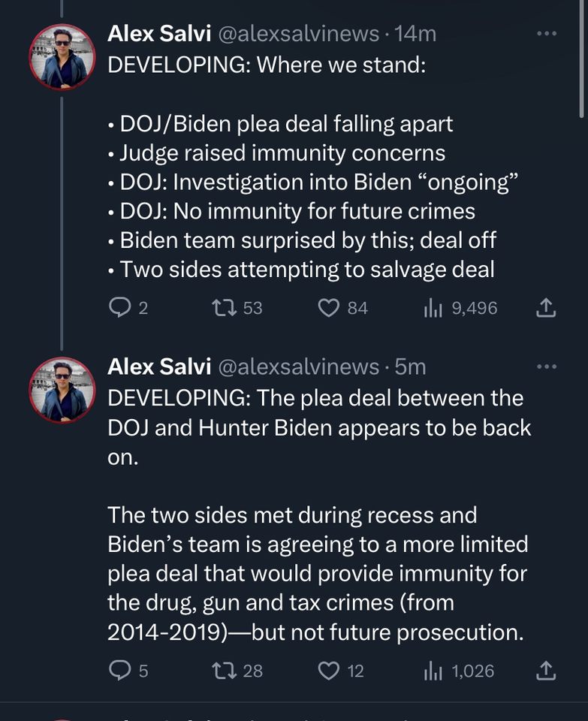This screenshot has width=588, height=721.
Task: Open Alex Salvi's avatar on second tweet
Action: (62, 390)
